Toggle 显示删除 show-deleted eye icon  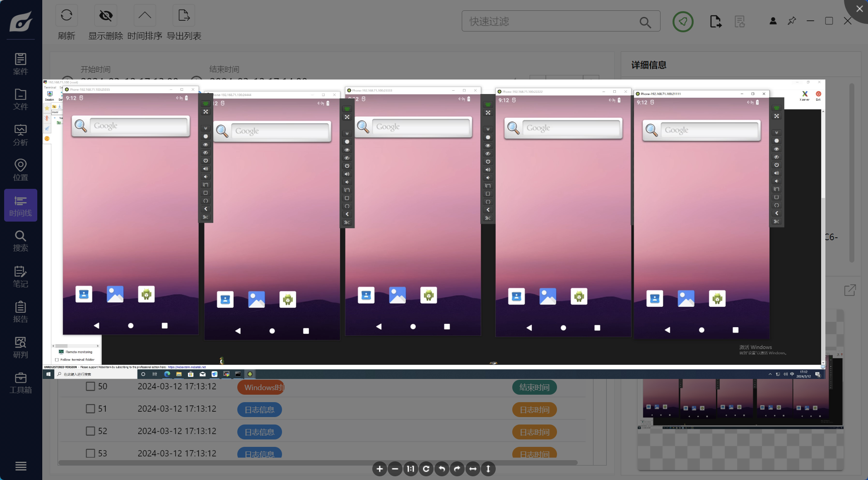pos(106,16)
